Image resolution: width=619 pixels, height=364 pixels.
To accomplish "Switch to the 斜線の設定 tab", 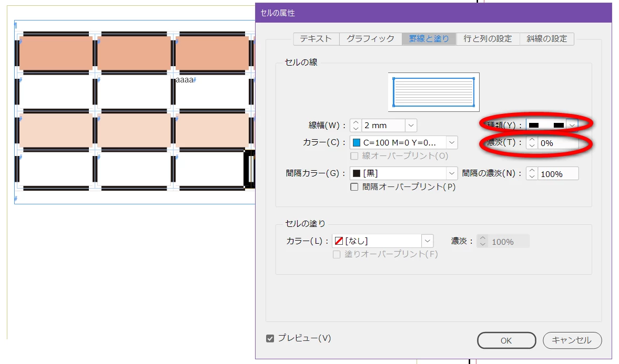I will click(547, 39).
